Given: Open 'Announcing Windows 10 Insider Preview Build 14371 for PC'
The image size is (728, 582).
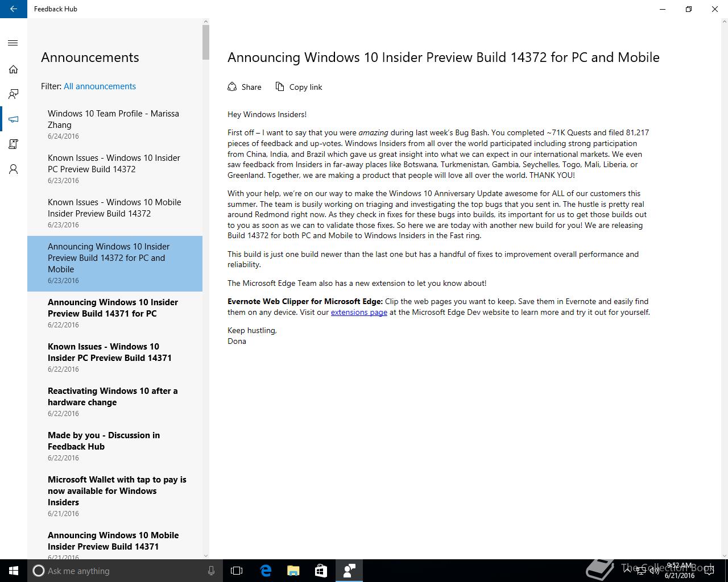Looking at the screenshot, I should [115, 314].
